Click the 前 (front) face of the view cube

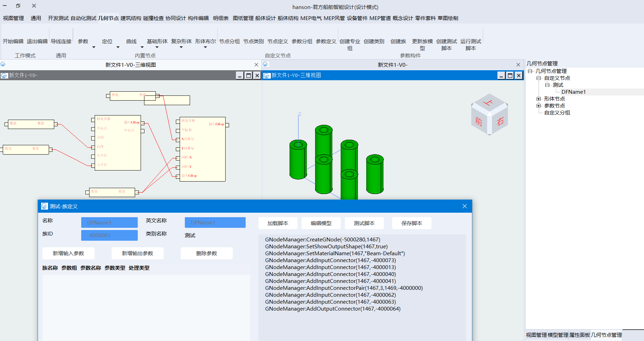479,121
